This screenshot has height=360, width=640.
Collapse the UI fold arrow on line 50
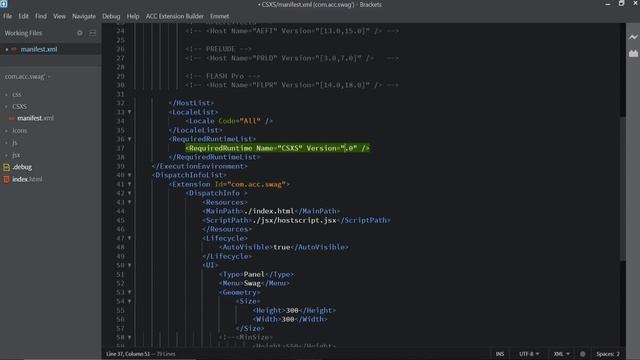[129, 265]
